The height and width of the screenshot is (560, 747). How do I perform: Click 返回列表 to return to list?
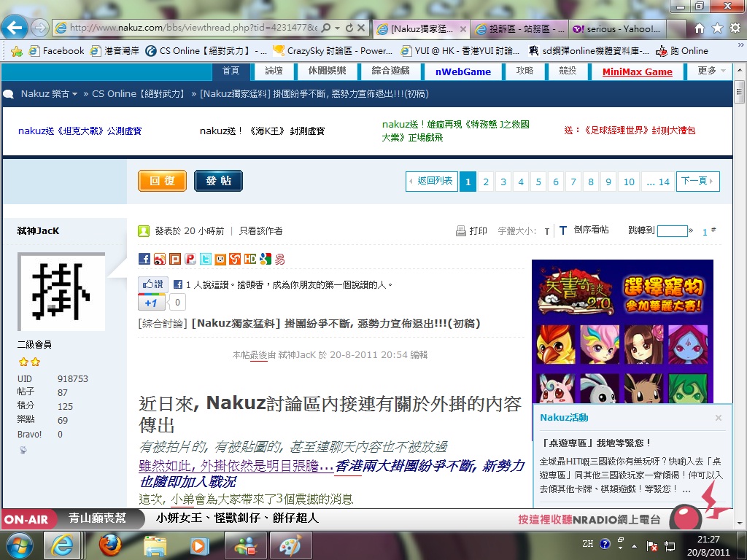pos(432,181)
